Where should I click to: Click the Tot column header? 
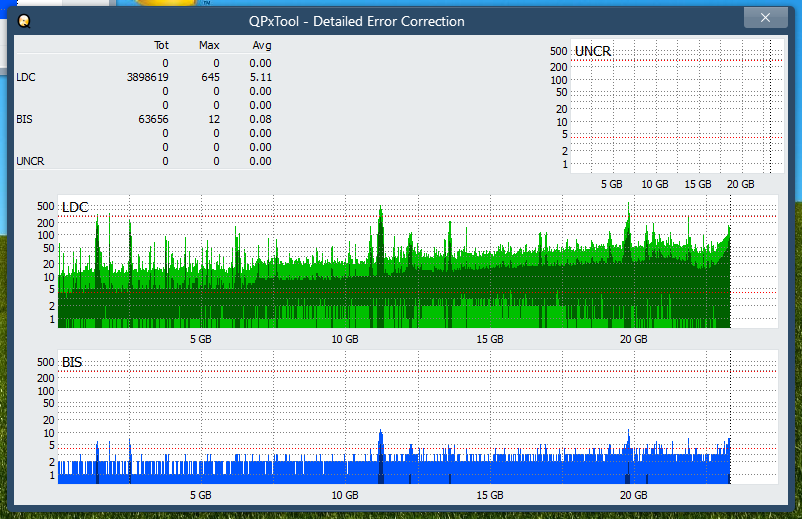(x=161, y=45)
